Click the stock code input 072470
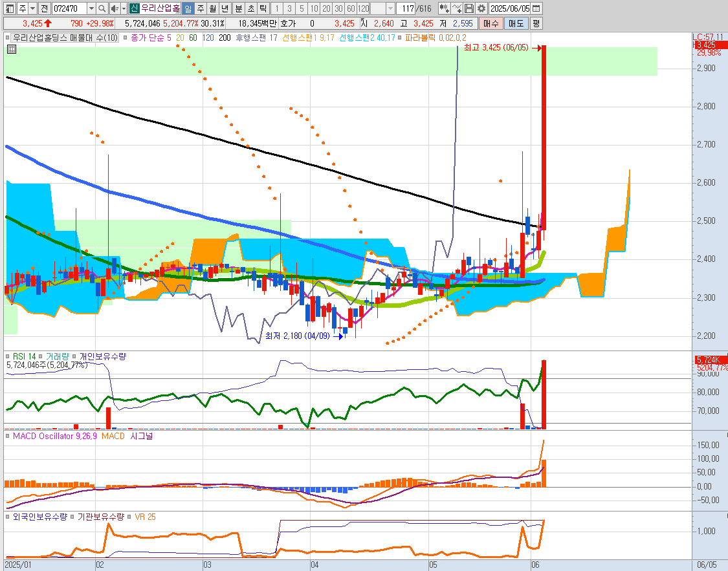 coord(69,8)
